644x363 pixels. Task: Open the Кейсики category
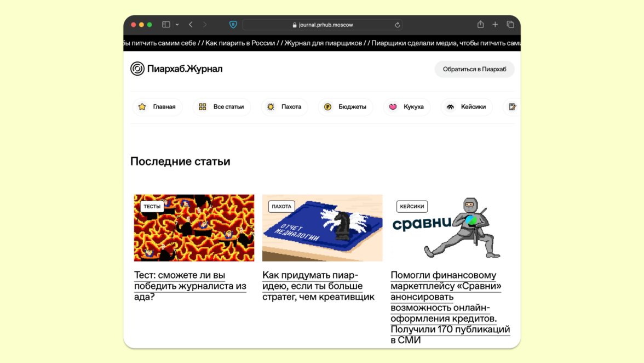[467, 107]
